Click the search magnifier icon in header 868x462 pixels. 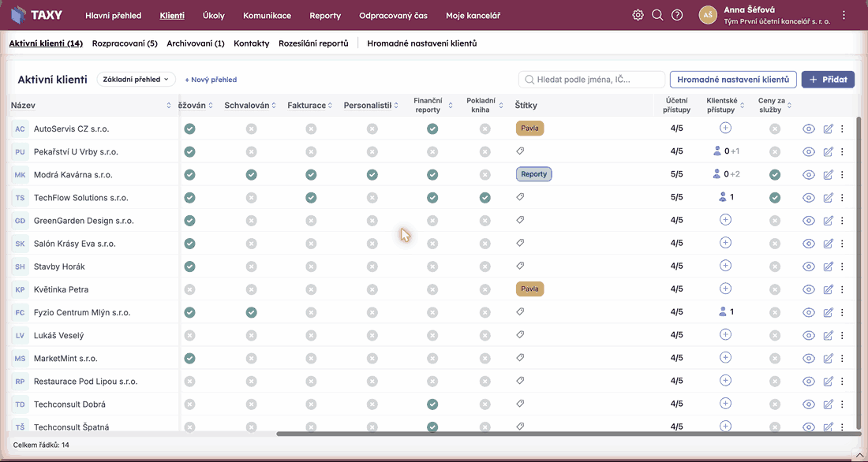coord(657,16)
